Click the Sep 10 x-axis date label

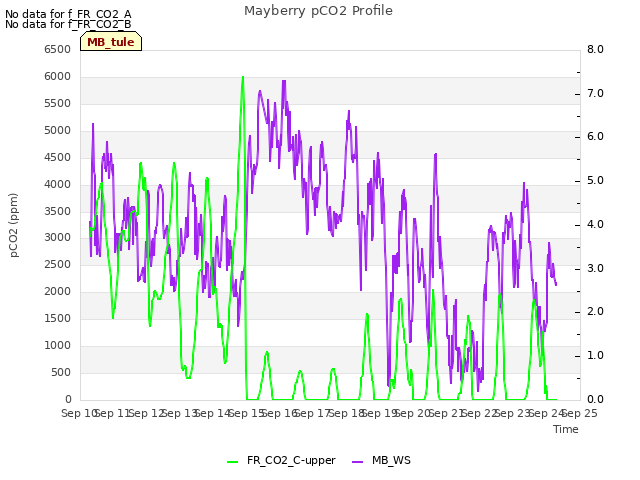click(79, 413)
